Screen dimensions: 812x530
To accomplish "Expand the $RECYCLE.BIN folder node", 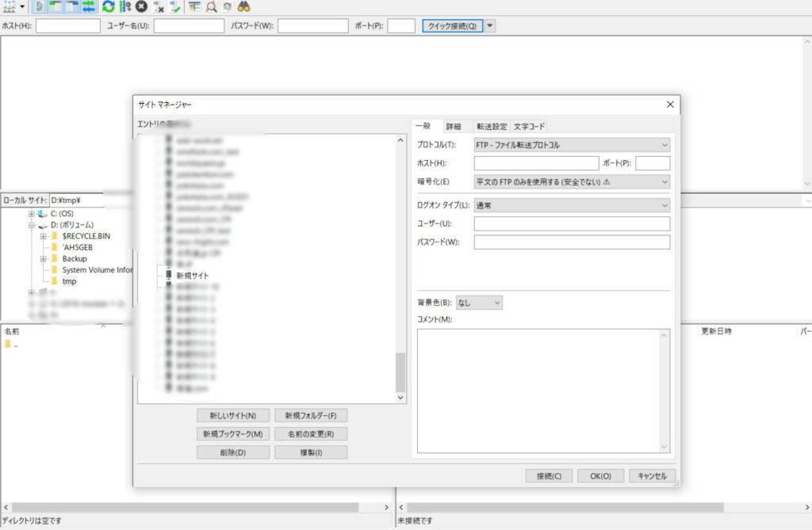I will [44, 236].
